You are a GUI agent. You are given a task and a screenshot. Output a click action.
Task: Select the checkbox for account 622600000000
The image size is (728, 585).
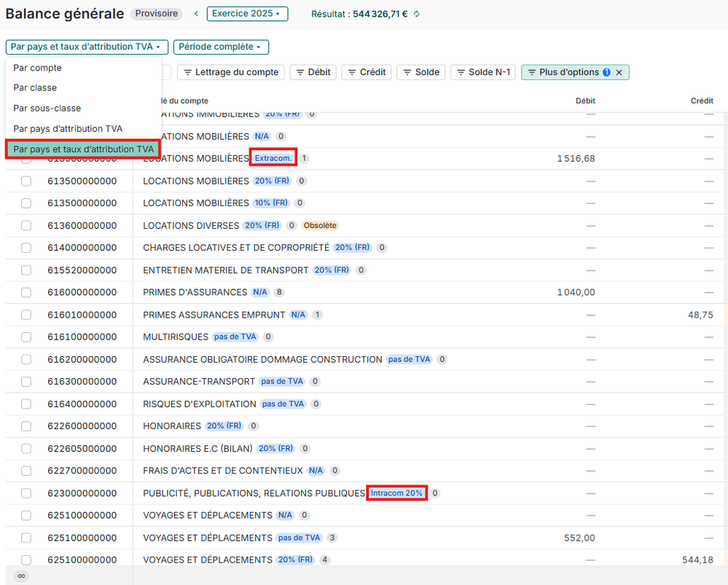[x=26, y=426]
